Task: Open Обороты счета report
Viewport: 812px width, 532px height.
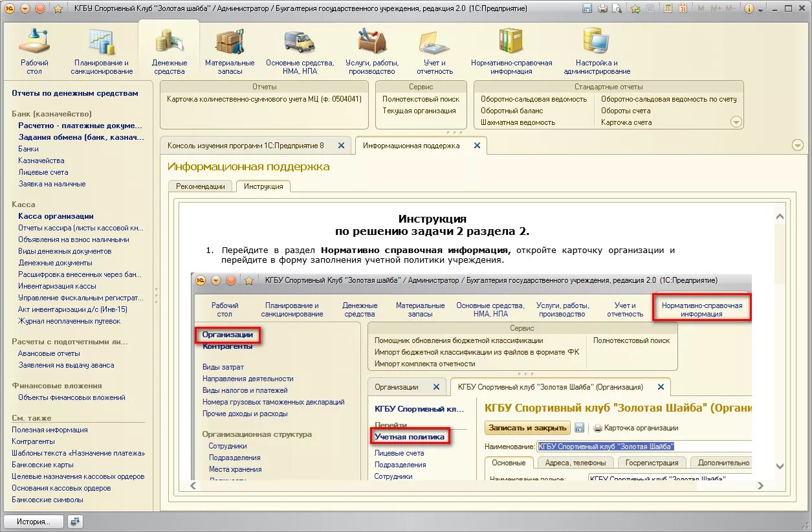Action: (626, 111)
